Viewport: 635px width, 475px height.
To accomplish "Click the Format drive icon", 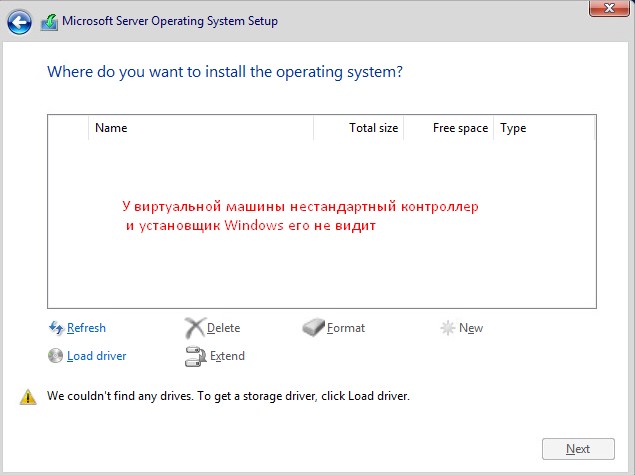I will click(x=313, y=328).
